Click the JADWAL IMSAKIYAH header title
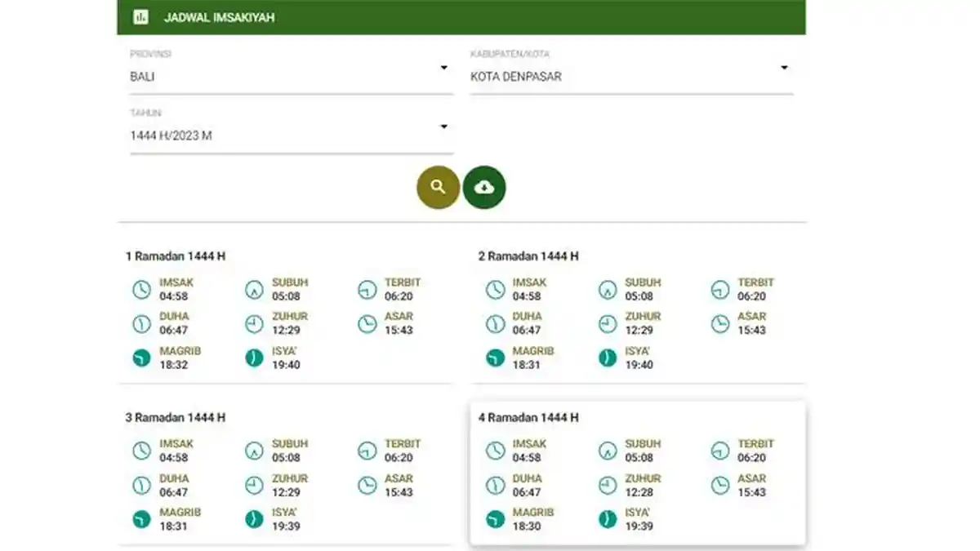 click(219, 17)
